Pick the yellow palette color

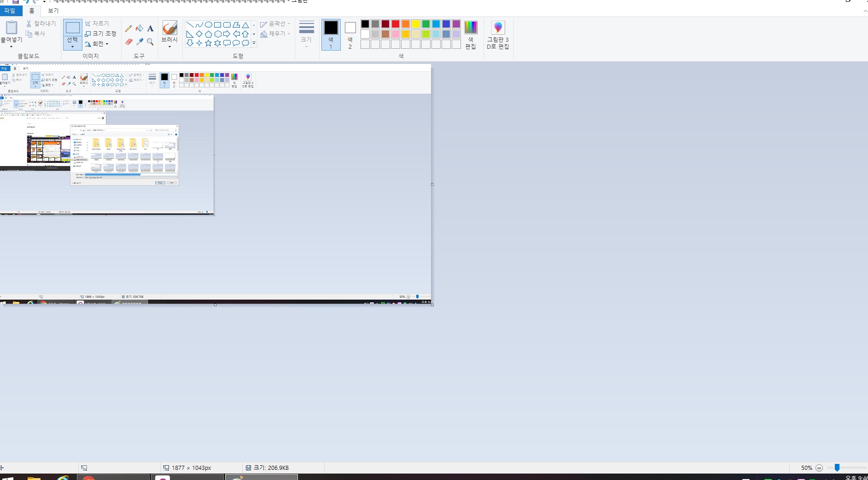[416, 24]
